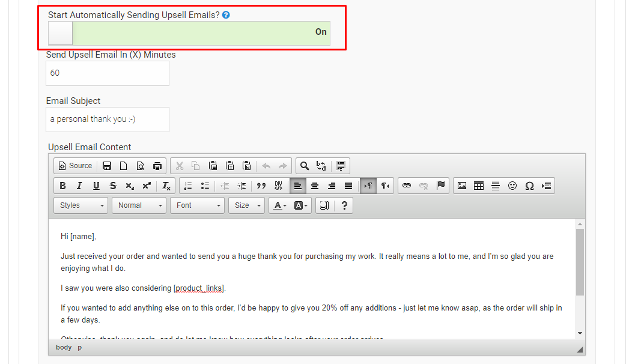Viewport: 635px width, 364px height.
Task: Click the Send Upsell Email minutes field
Action: tap(108, 73)
